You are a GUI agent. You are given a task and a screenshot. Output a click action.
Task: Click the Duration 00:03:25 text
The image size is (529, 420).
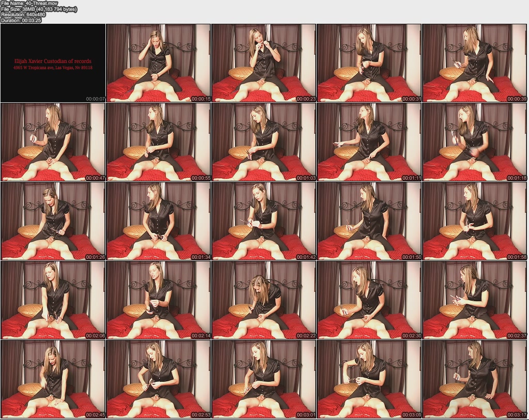click(24, 21)
